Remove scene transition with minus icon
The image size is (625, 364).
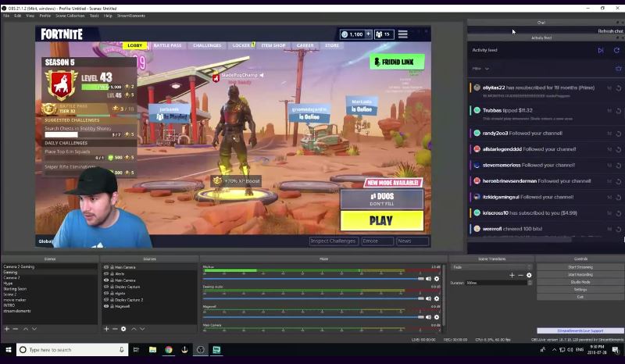coord(520,275)
